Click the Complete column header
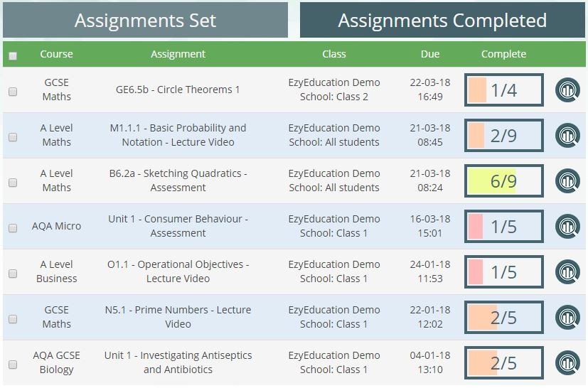 [503, 54]
